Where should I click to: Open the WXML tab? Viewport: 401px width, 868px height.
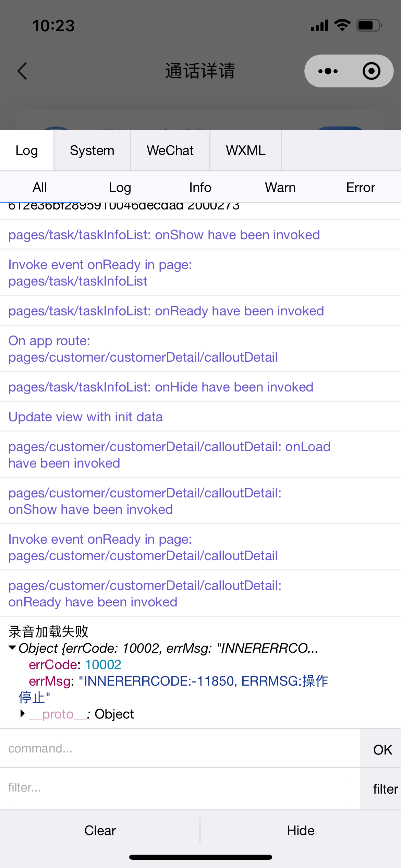click(245, 150)
